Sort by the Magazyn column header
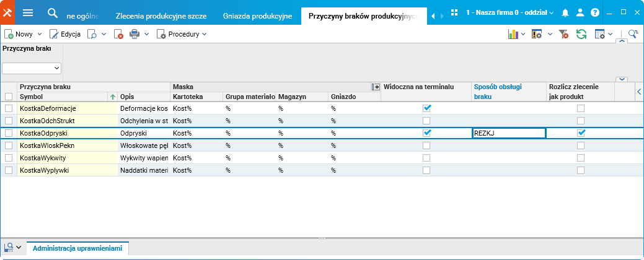 pyautogui.click(x=301, y=97)
